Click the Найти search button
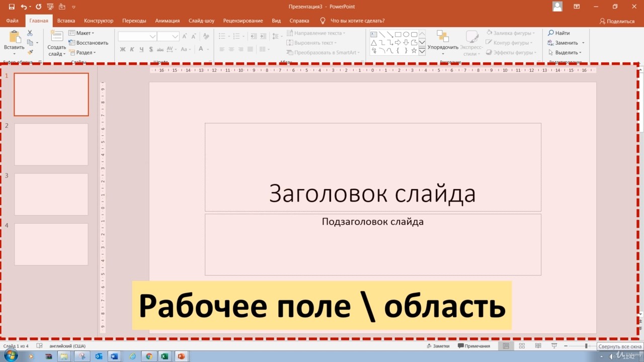Image resolution: width=644 pixels, height=362 pixels. [559, 33]
